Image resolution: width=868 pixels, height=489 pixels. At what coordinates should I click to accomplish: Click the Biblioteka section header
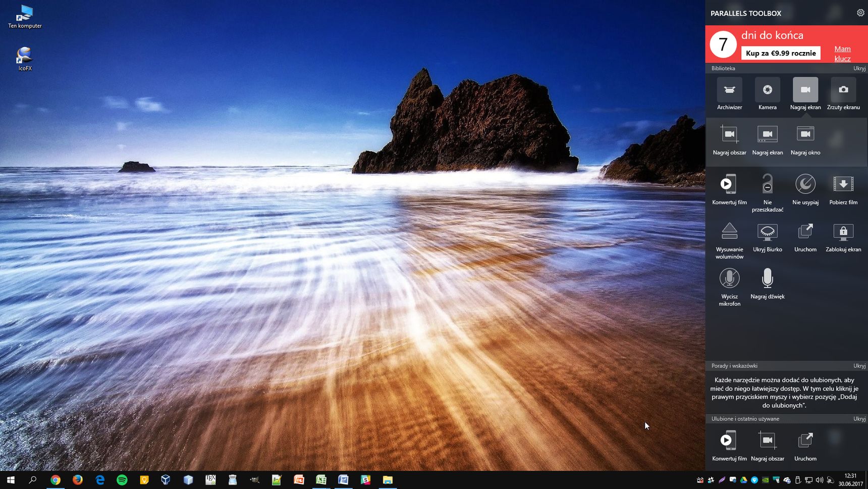pyautogui.click(x=723, y=68)
